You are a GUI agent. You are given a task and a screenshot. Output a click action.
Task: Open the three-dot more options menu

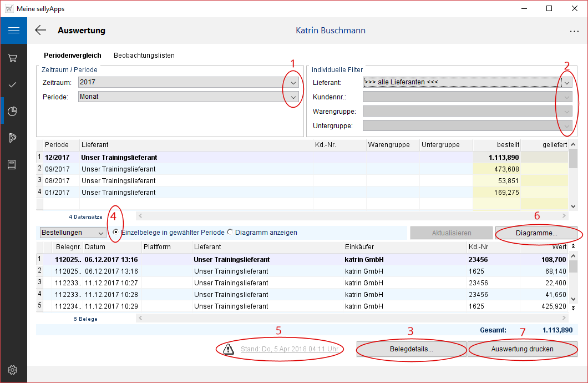(574, 31)
